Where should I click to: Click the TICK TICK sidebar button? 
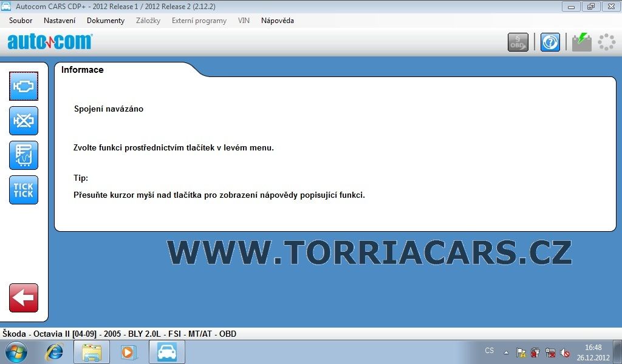point(24,190)
